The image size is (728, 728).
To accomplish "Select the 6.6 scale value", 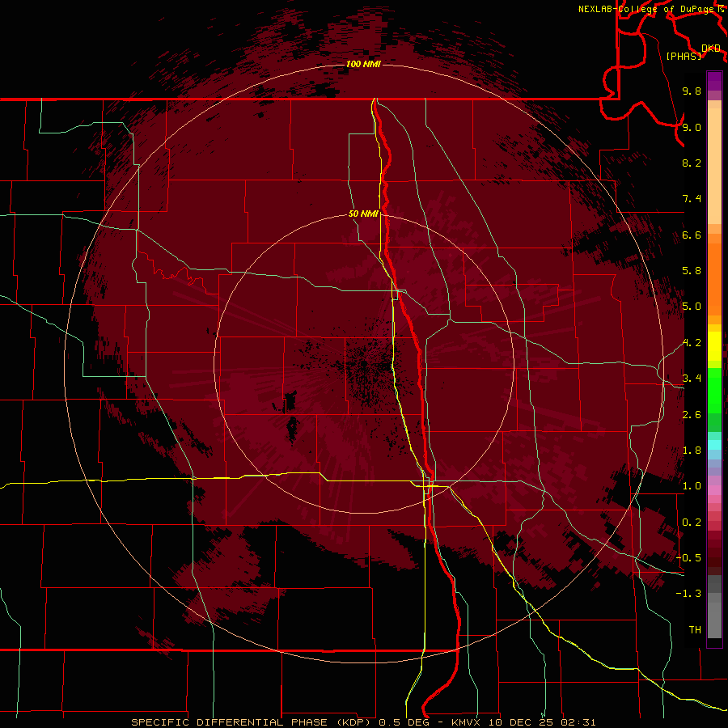I will click(692, 235).
